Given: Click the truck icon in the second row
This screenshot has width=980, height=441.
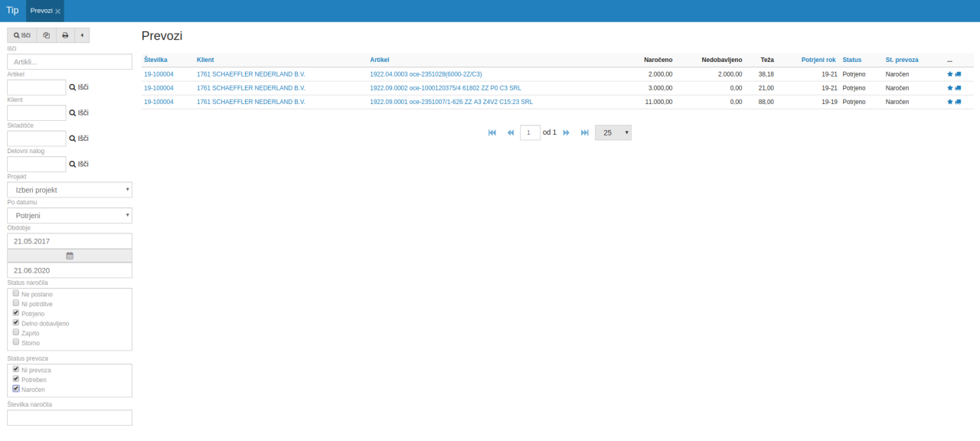Looking at the screenshot, I should pyautogui.click(x=958, y=88).
